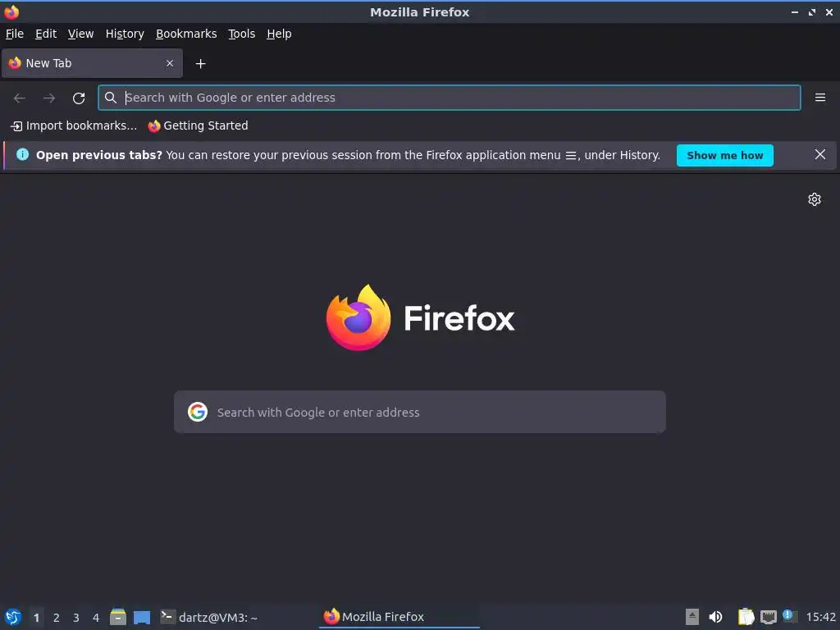Image resolution: width=840 pixels, height=630 pixels.
Task: Select the New Tab tab
Action: tap(92, 63)
